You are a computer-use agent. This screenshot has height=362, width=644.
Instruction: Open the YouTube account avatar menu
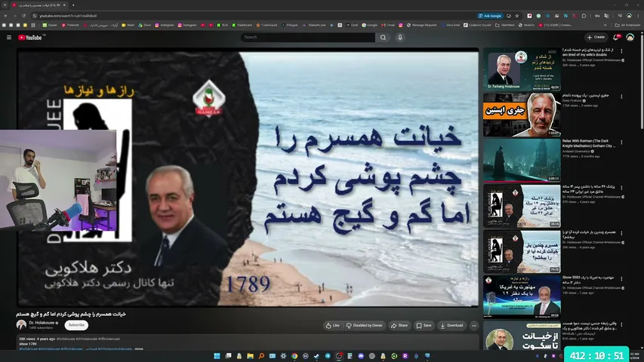coord(630,38)
